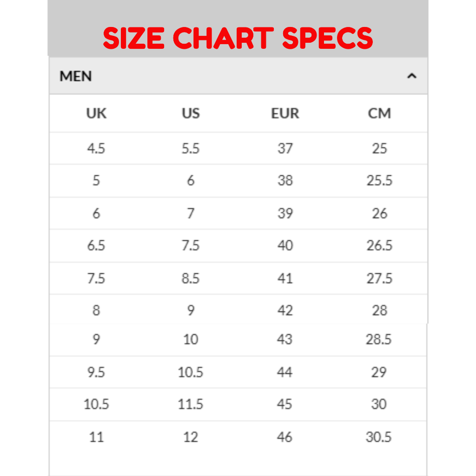The height and width of the screenshot is (476, 476).
Task: Select UK size 11 cell
Action: click(96, 437)
